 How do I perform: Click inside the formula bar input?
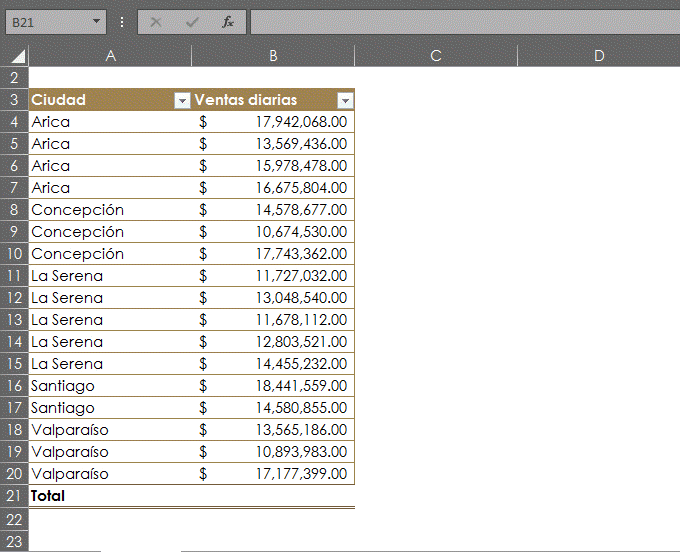465,22
